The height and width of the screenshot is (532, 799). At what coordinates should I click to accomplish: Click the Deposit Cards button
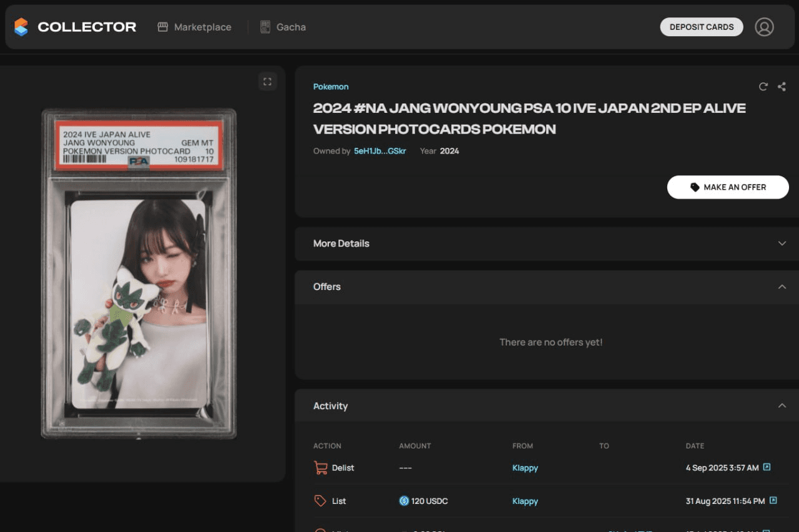tap(702, 27)
